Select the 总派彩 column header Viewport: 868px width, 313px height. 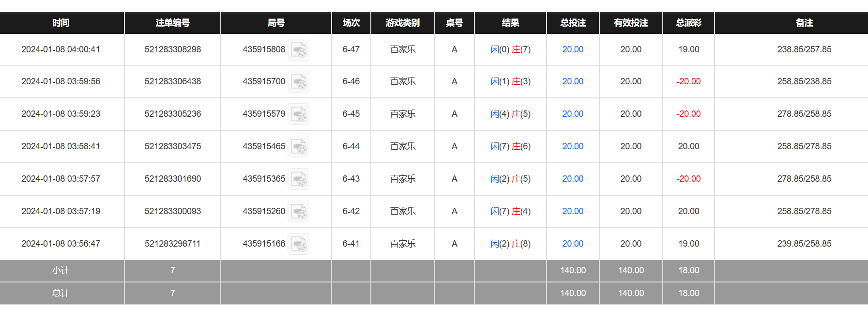click(x=688, y=23)
